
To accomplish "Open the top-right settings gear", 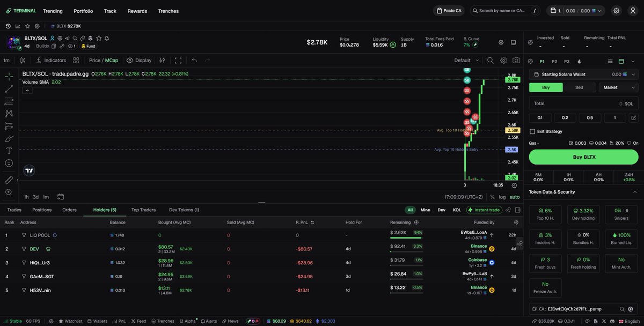I will (x=616, y=11).
